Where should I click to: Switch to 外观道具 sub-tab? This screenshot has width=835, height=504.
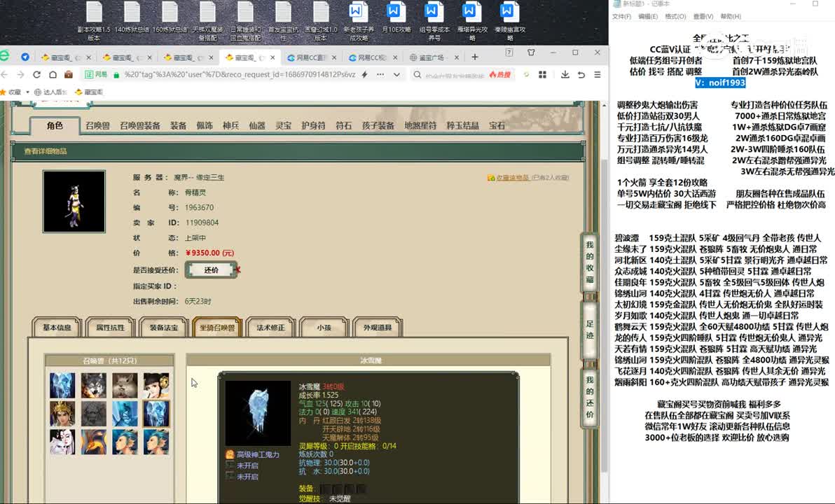(378, 328)
